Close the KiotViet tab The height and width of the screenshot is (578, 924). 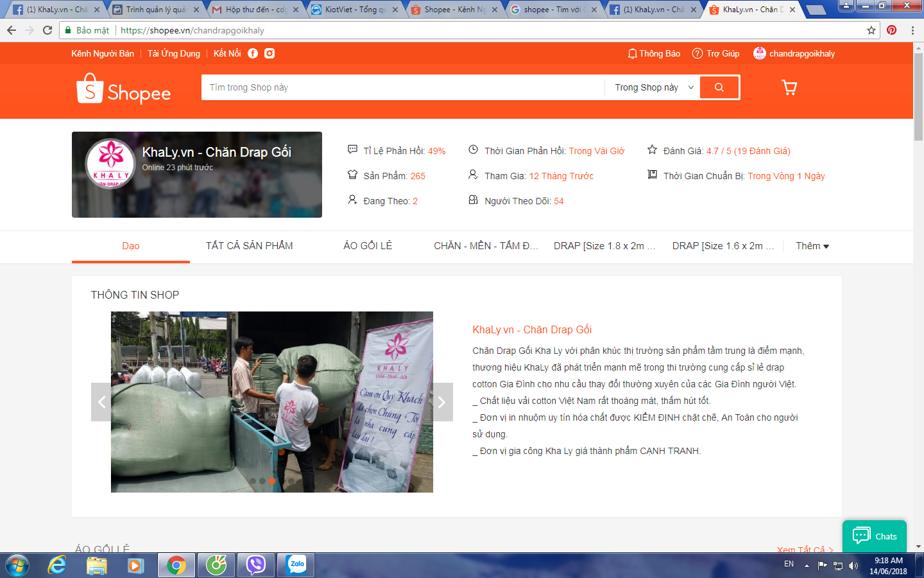[395, 10]
